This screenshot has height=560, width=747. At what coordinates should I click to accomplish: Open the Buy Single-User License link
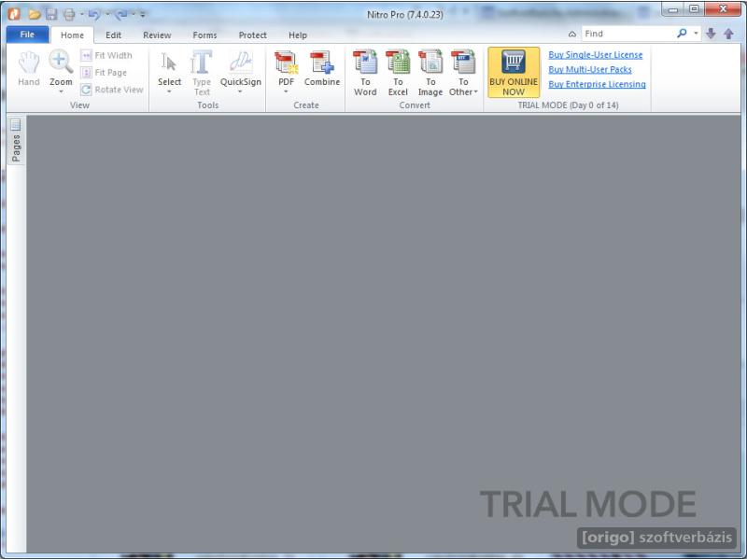tap(596, 55)
